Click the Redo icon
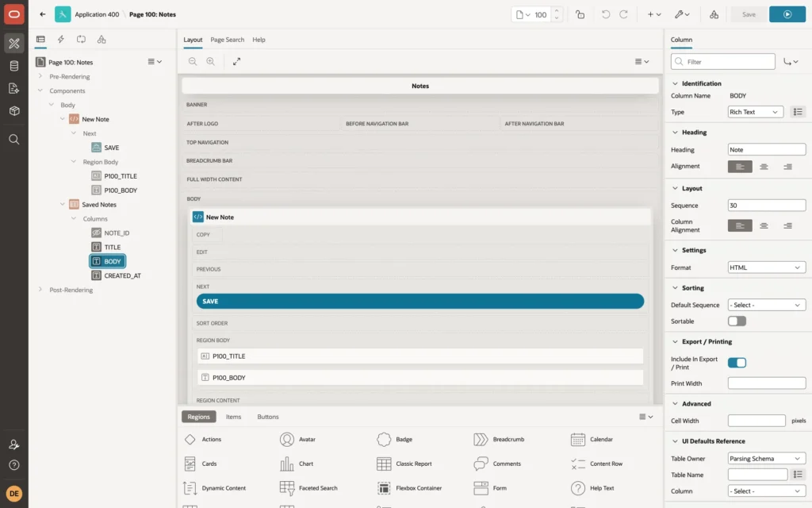Viewport: 812px width, 508px height. click(623, 14)
